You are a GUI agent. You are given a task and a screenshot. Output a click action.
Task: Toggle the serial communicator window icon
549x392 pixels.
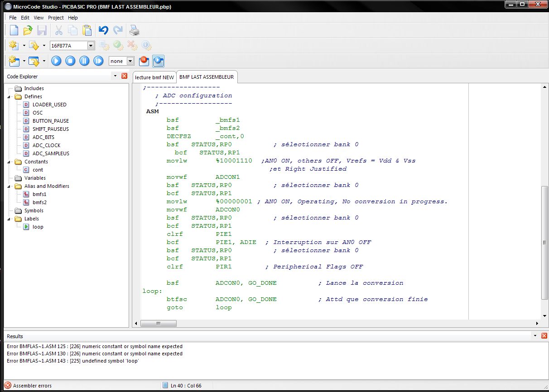158,61
